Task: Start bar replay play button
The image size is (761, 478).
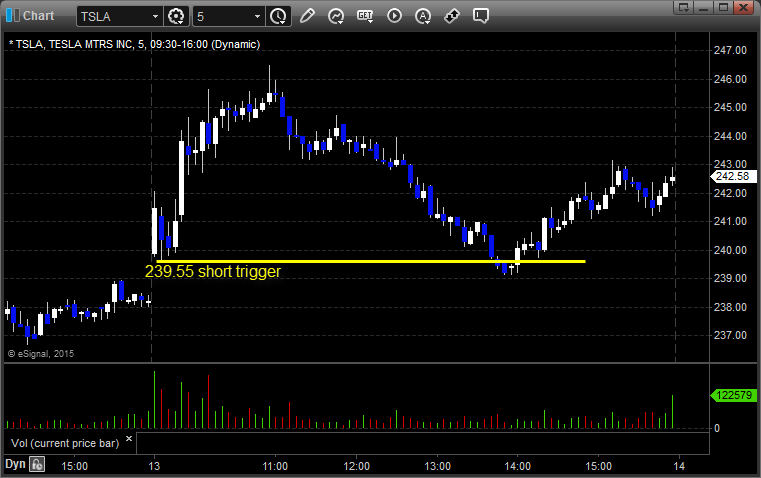Action: pyautogui.click(x=394, y=16)
